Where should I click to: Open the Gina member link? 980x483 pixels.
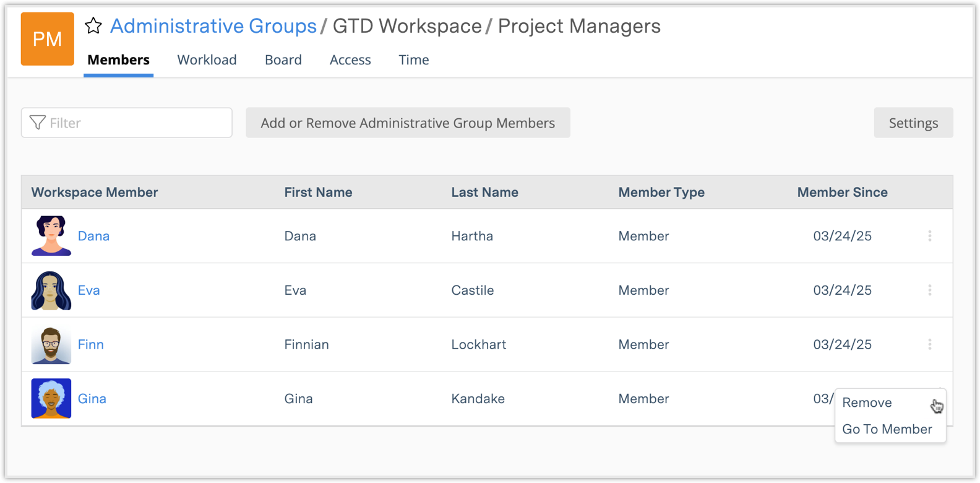pyautogui.click(x=92, y=399)
